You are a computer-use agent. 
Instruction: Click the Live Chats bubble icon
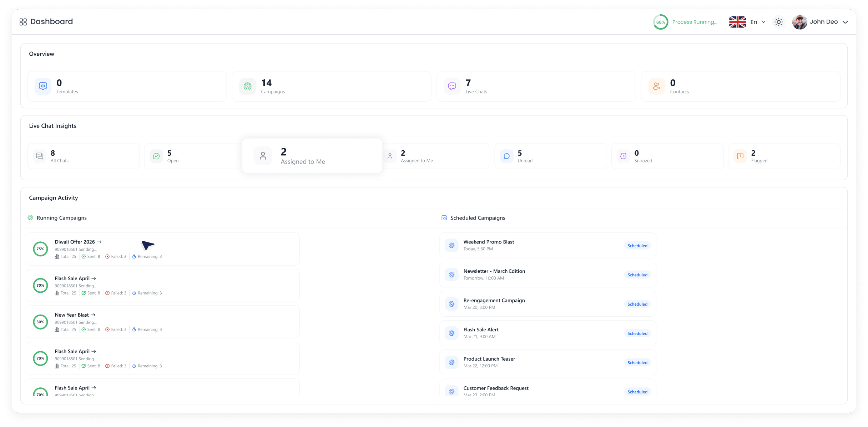(451, 86)
